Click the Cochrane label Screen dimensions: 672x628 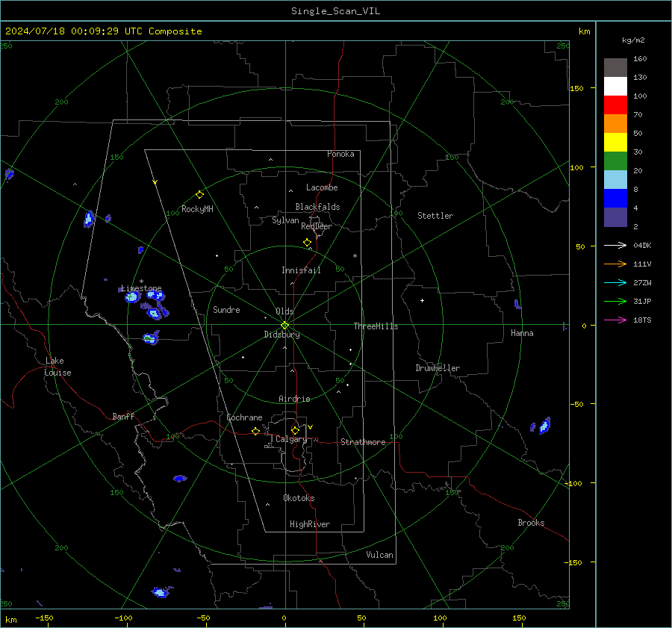coord(244,417)
